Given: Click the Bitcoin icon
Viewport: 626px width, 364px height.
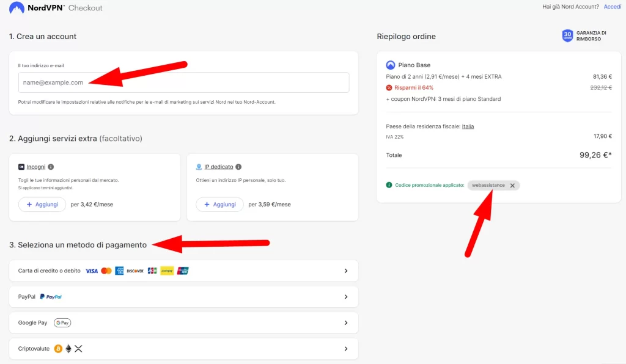Looking at the screenshot, I should (x=58, y=349).
